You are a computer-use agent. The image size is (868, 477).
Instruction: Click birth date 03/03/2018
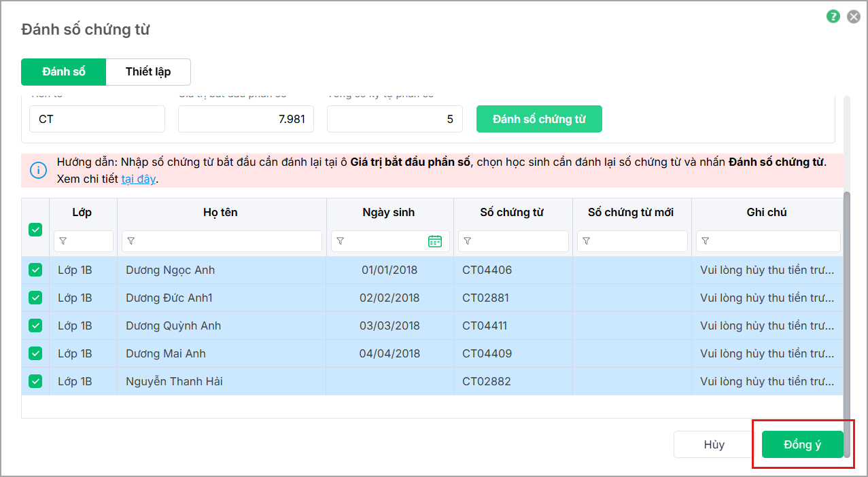[x=389, y=325]
